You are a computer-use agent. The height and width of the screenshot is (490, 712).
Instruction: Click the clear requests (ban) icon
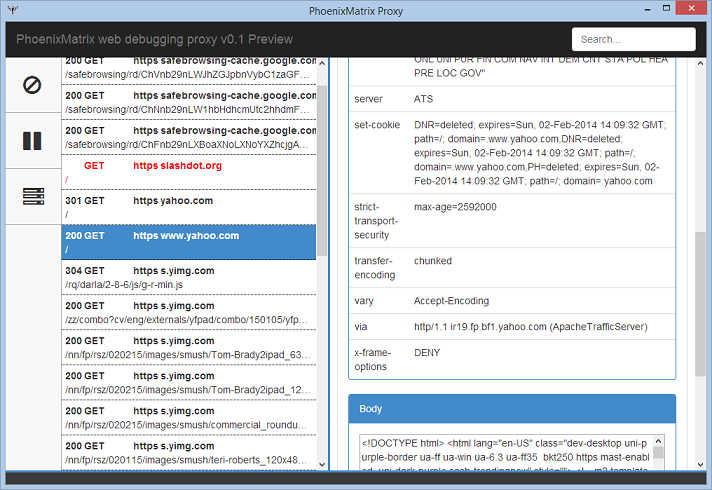(32, 85)
